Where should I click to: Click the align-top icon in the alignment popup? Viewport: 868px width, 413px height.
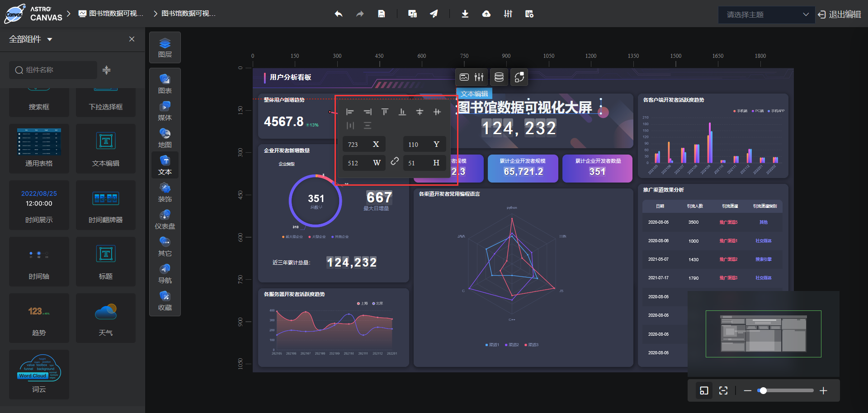coord(385,112)
